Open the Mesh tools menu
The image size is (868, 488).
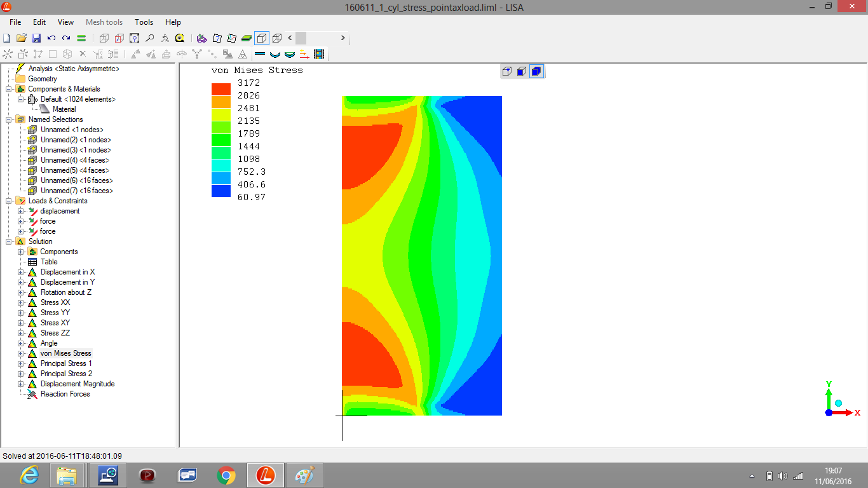(x=104, y=22)
